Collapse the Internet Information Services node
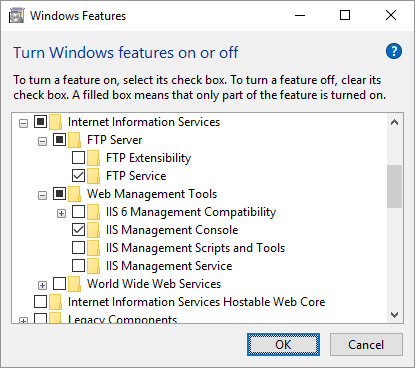 (x=23, y=124)
